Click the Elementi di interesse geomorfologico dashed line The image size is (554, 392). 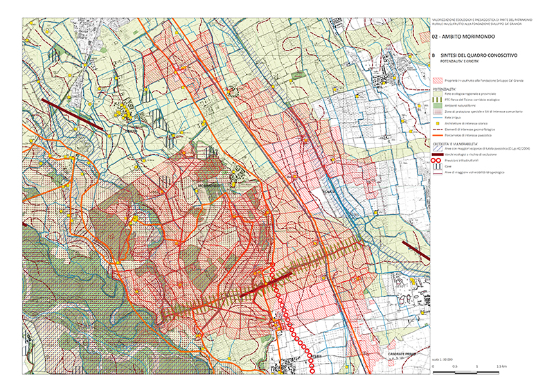click(x=438, y=130)
